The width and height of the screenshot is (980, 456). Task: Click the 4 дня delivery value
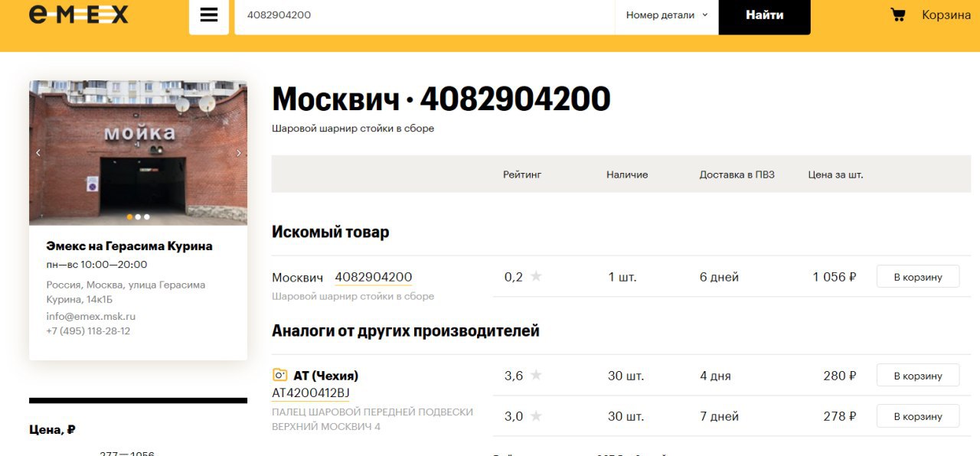(715, 376)
